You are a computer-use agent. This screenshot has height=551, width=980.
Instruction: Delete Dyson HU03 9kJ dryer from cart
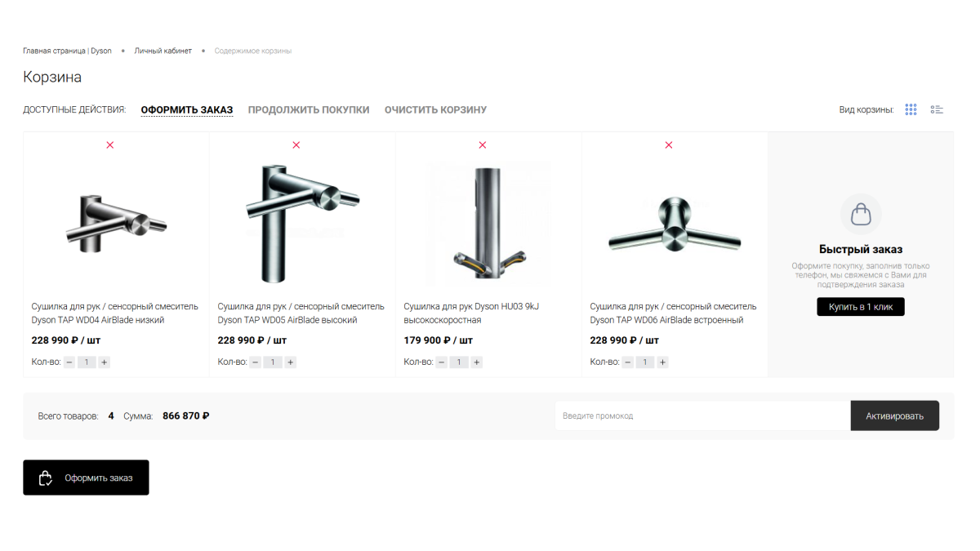[483, 145]
